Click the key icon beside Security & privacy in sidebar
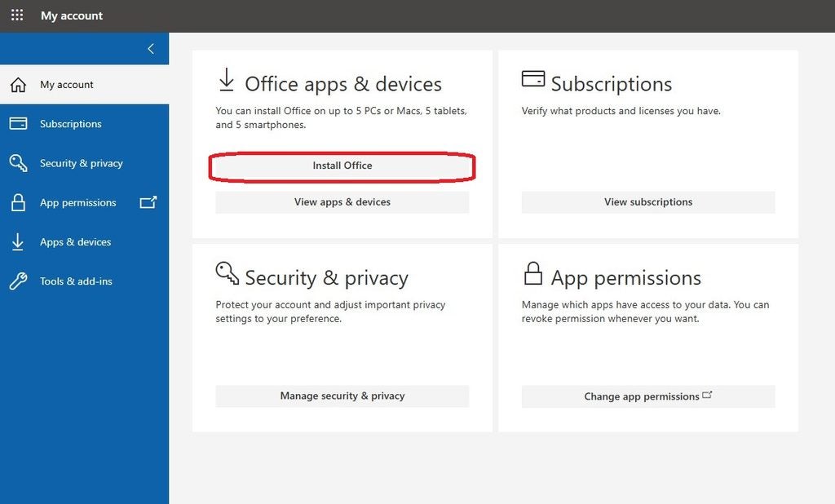835x504 pixels. (x=18, y=163)
